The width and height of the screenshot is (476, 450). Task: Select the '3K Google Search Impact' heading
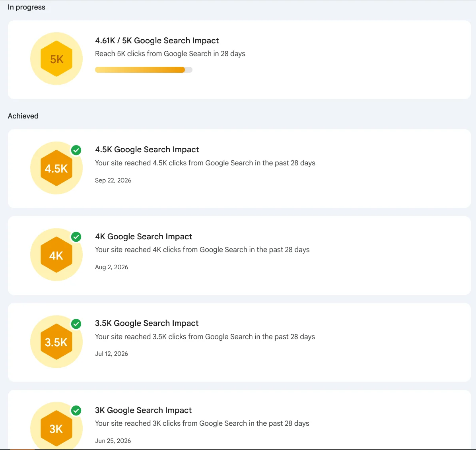pos(143,410)
